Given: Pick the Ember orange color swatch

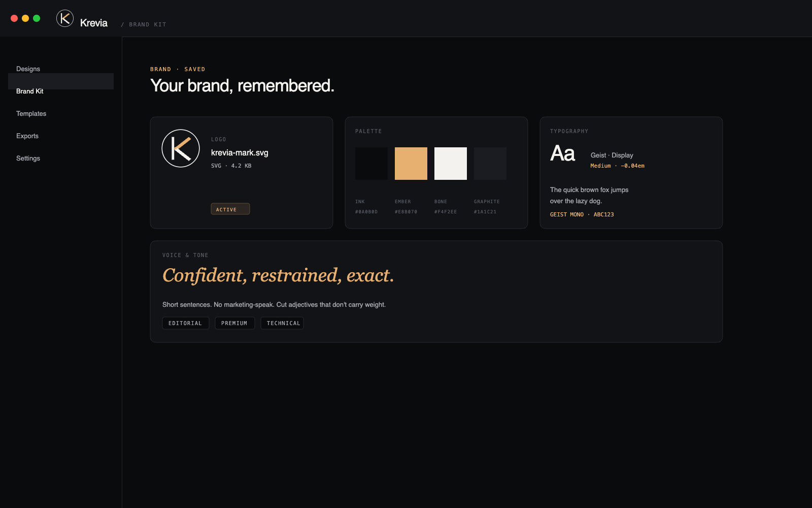Looking at the screenshot, I should 411,164.
